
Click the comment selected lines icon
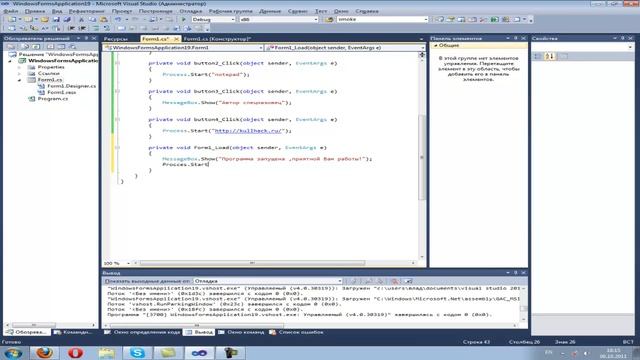click(x=96, y=28)
